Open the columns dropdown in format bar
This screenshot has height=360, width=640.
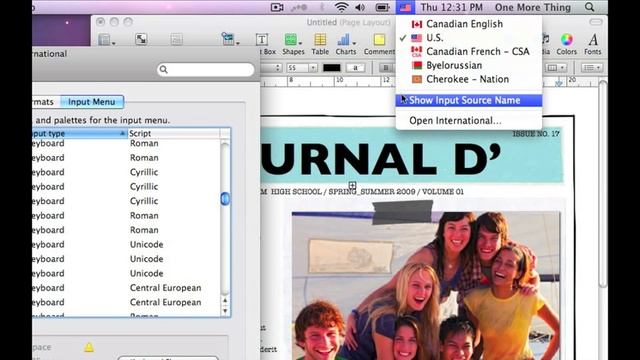(x=556, y=68)
